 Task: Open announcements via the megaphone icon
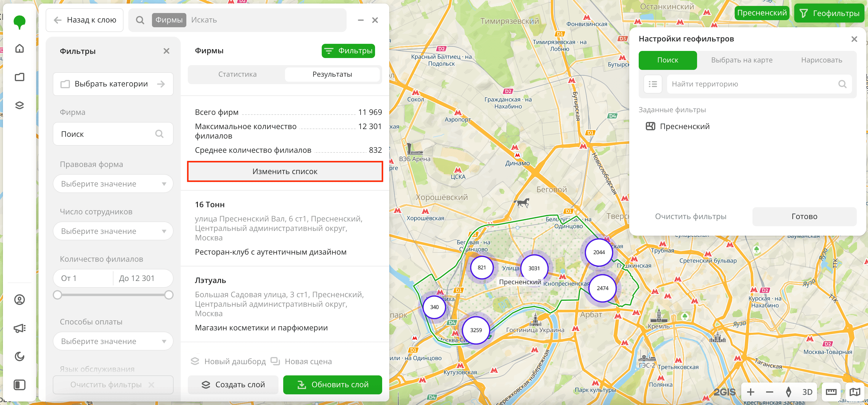point(19,328)
